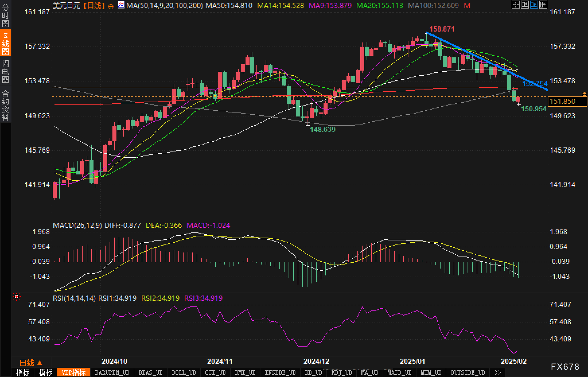Click the blue highlighted chart axis icon
The height and width of the screenshot is (377, 588).
click(534, 5)
